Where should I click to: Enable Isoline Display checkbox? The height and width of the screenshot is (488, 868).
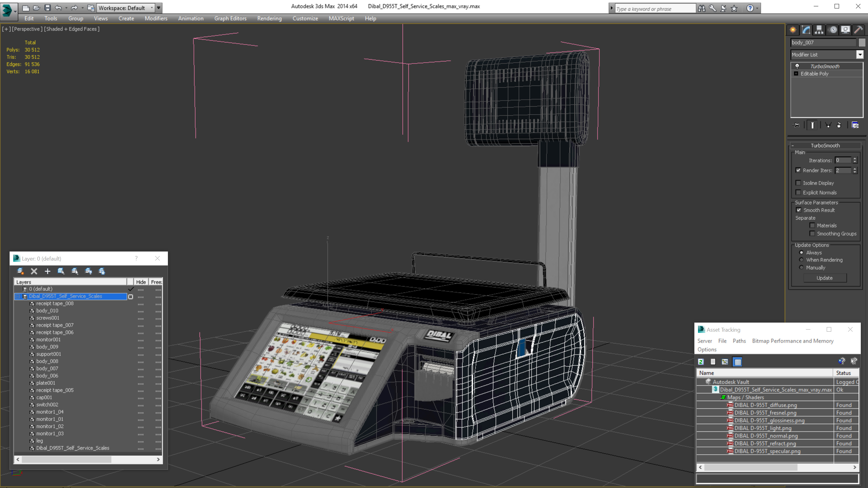[x=798, y=183]
